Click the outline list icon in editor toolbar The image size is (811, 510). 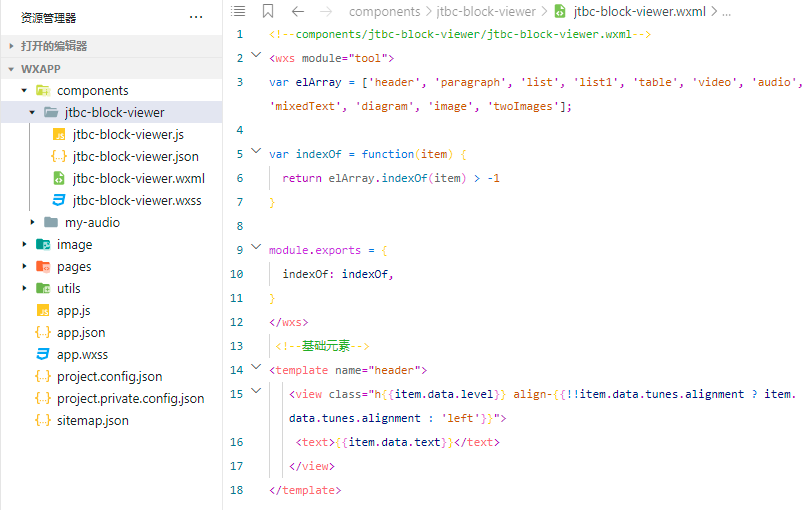click(x=238, y=11)
